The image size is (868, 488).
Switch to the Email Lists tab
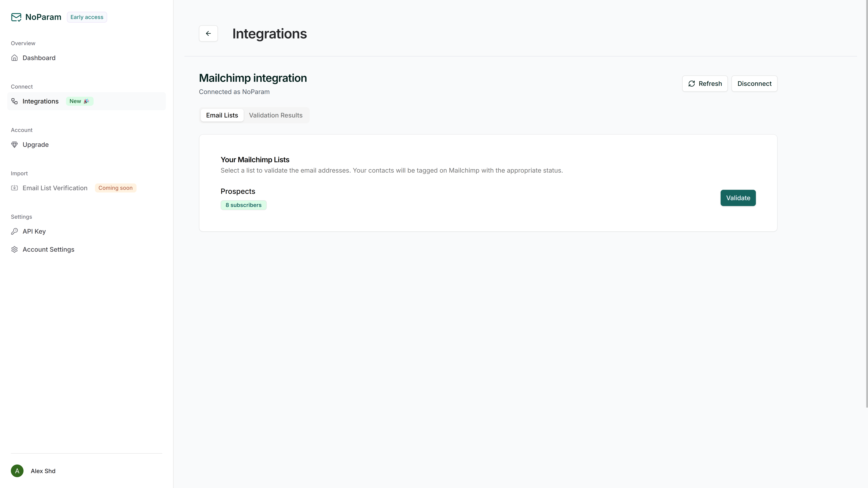222,115
